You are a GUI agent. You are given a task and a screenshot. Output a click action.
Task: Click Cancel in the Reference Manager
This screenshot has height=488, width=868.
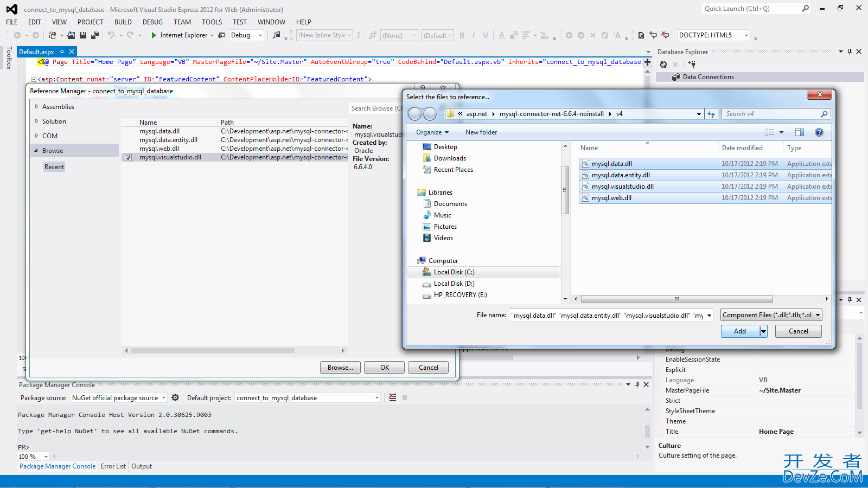(x=428, y=368)
